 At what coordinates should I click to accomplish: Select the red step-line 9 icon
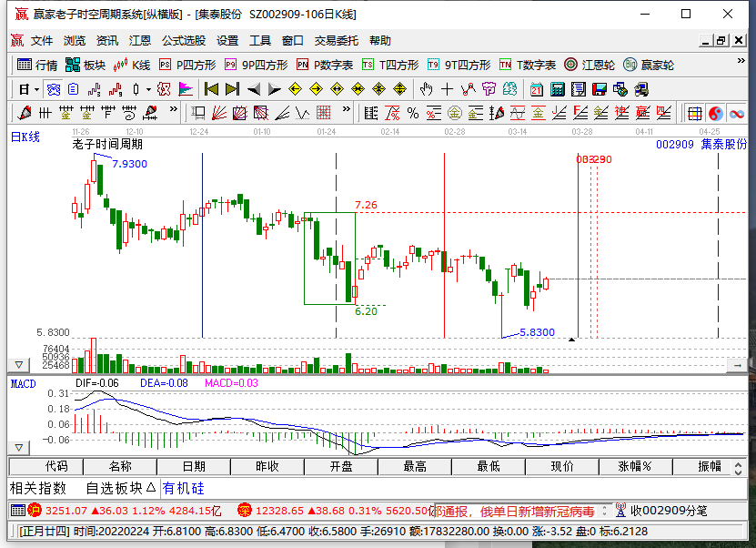[116, 90]
